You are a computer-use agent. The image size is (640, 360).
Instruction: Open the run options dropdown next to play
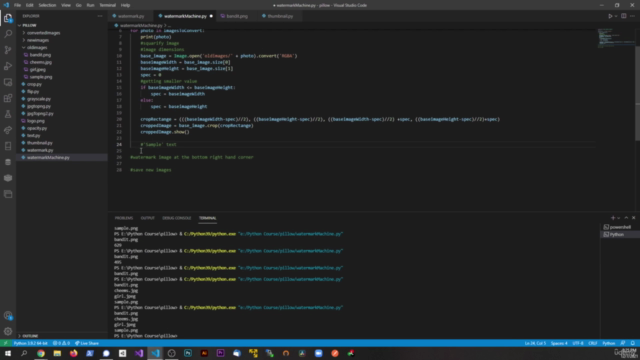[x=616, y=16]
